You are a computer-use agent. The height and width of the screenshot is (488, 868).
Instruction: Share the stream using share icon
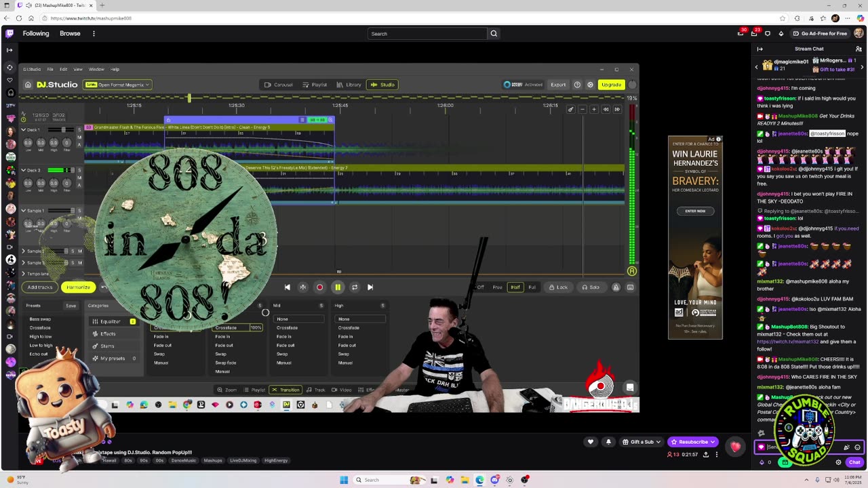(706, 454)
